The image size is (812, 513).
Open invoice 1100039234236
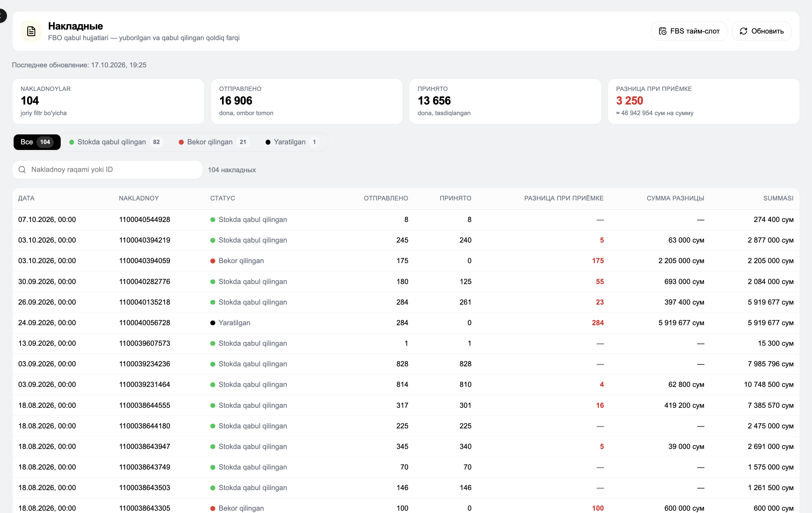click(x=145, y=364)
